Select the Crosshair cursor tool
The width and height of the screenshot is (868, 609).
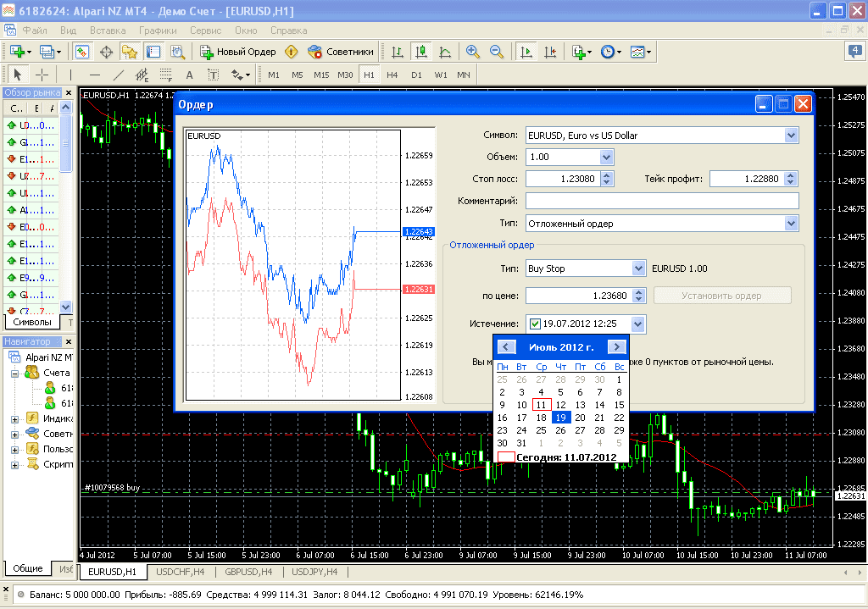point(41,75)
